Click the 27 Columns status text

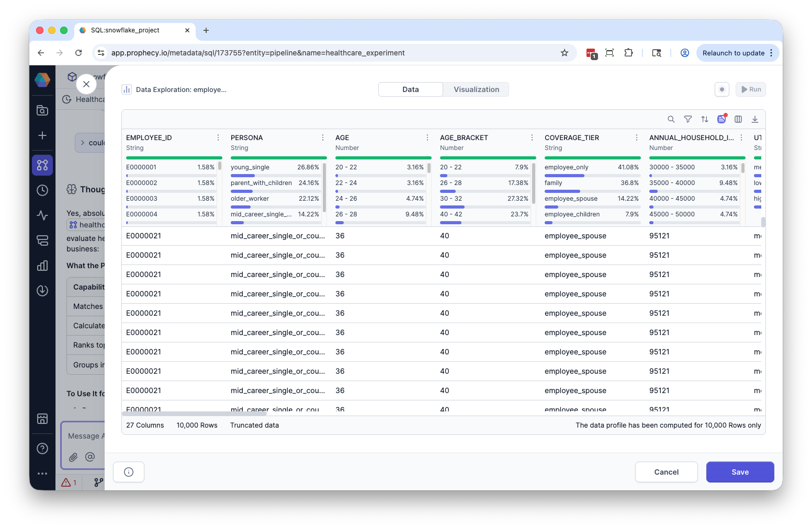tap(145, 425)
